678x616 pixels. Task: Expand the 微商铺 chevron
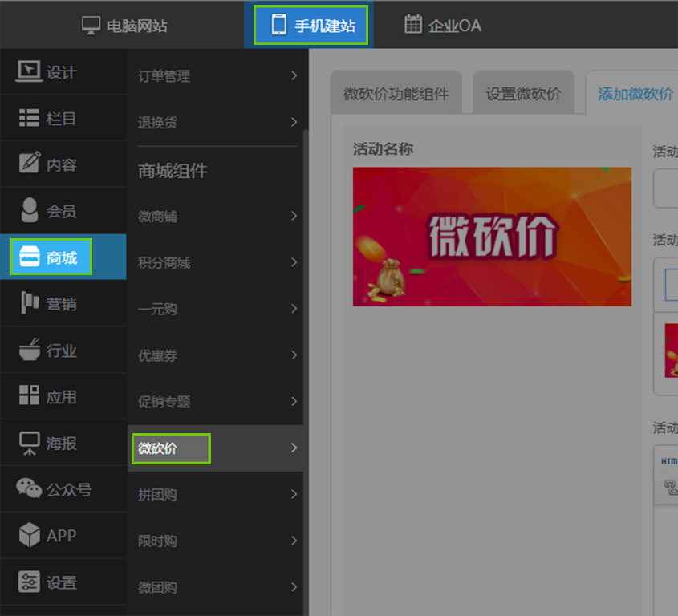pyautogui.click(x=294, y=216)
